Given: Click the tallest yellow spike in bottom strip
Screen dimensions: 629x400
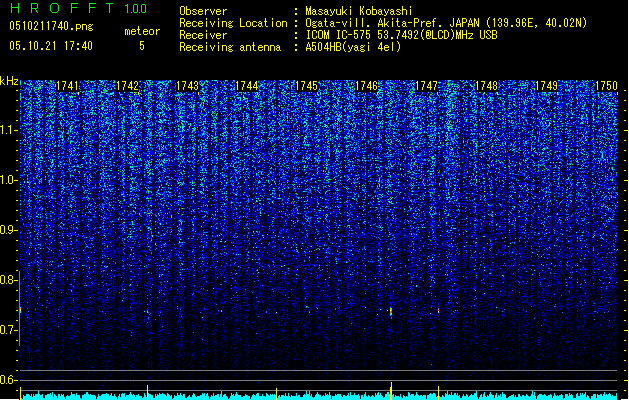Looking at the screenshot, I should click(x=391, y=391).
